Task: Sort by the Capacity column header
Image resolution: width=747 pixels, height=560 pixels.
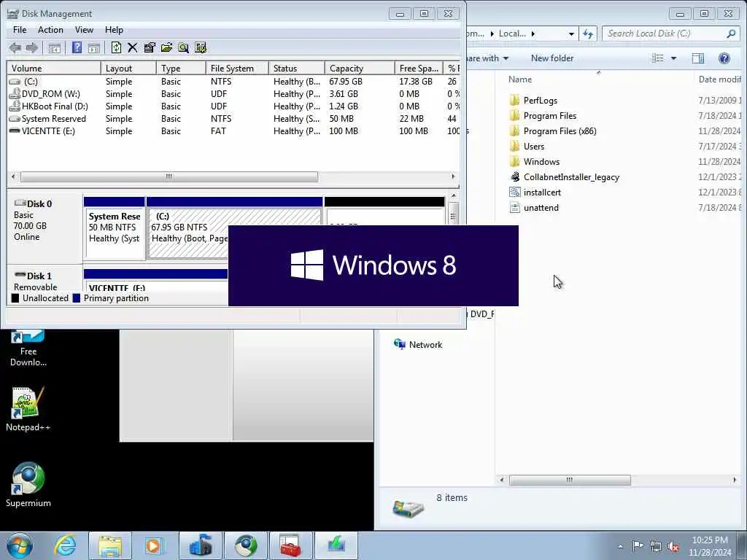Action: coord(359,68)
